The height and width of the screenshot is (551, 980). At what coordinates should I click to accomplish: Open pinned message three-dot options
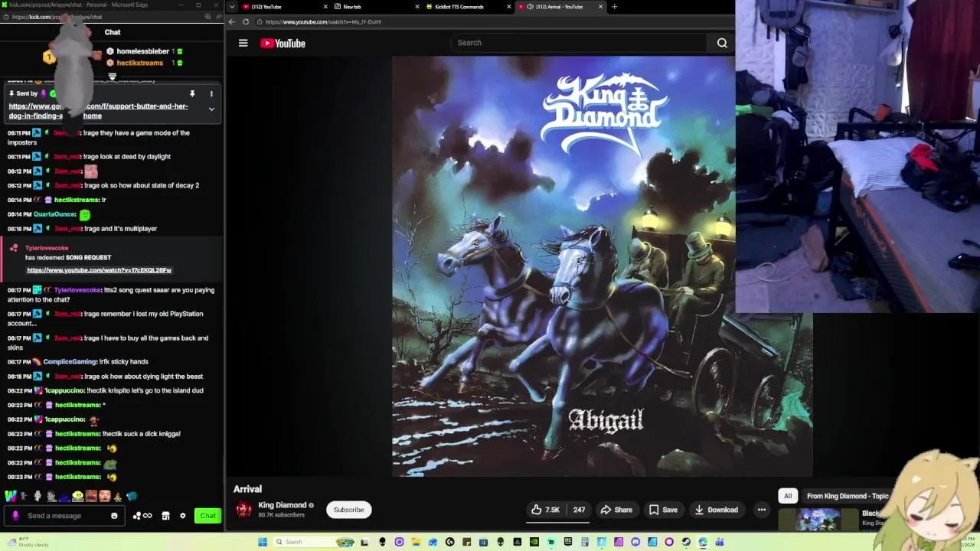click(x=211, y=94)
